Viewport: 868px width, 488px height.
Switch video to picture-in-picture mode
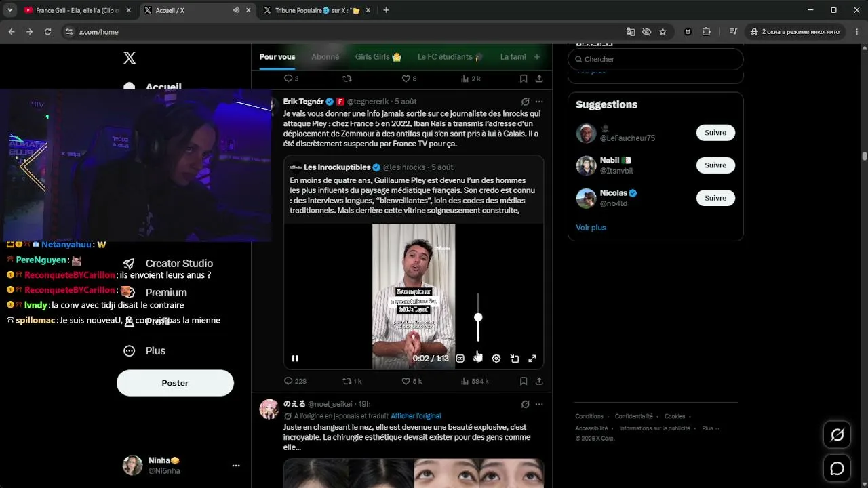pos(515,359)
